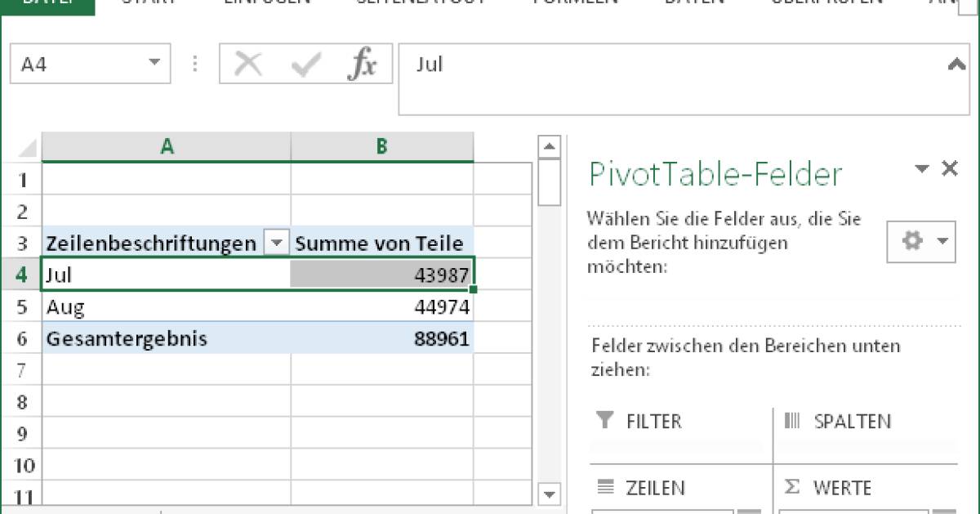980x514 pixels.
Task: Select the FORMELN ribbon tab
Action: (575, 3)
